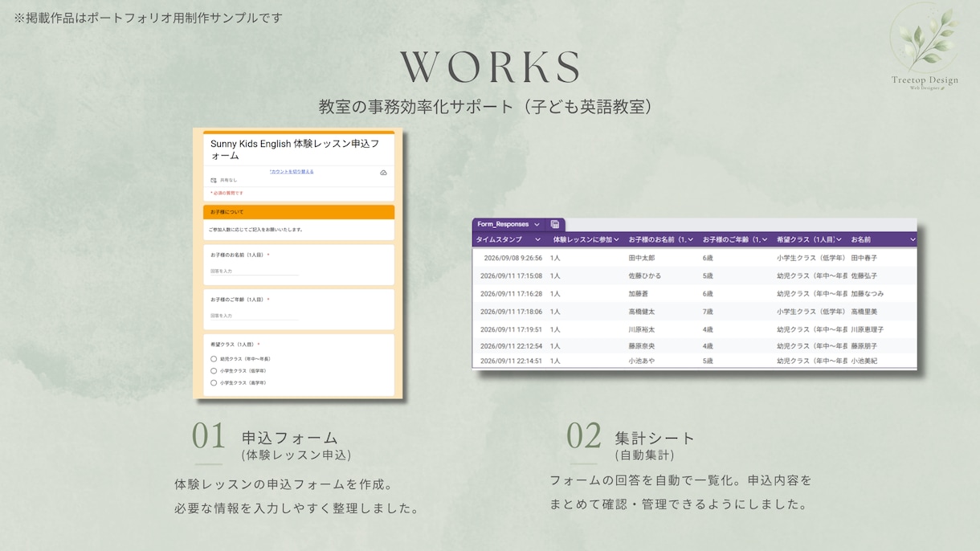Click the age cell 7歳
This screenshot has width=980, height=551.
[x=708, y=312]
